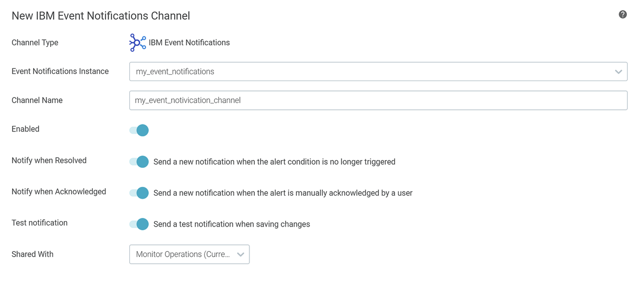Disable Notify when Acknowledged notifications
This screenshot has height=293, width=644.
(138, 193)
